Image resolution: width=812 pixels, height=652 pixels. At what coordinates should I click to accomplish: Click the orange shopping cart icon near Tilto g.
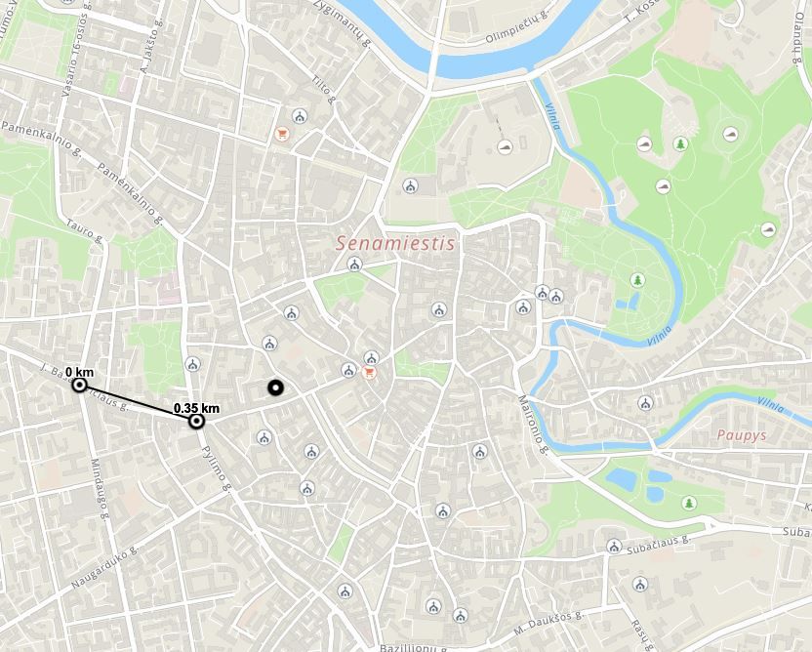[282, 135]
